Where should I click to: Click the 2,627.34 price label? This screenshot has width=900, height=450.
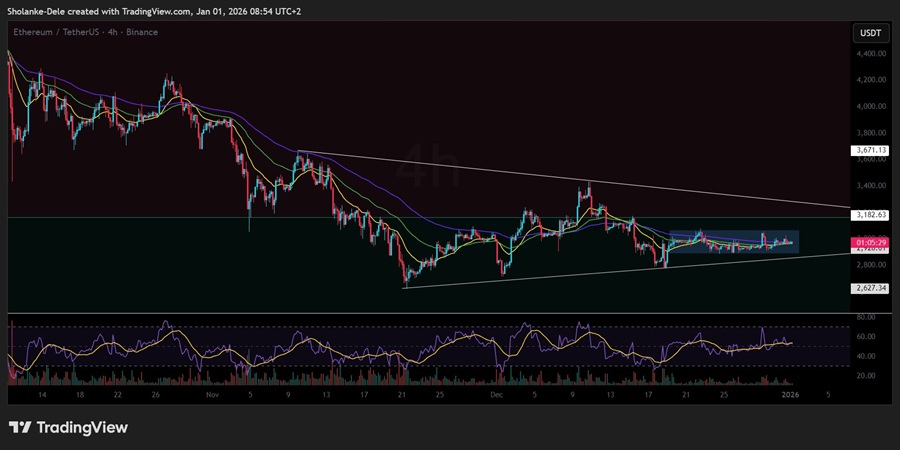869,288
